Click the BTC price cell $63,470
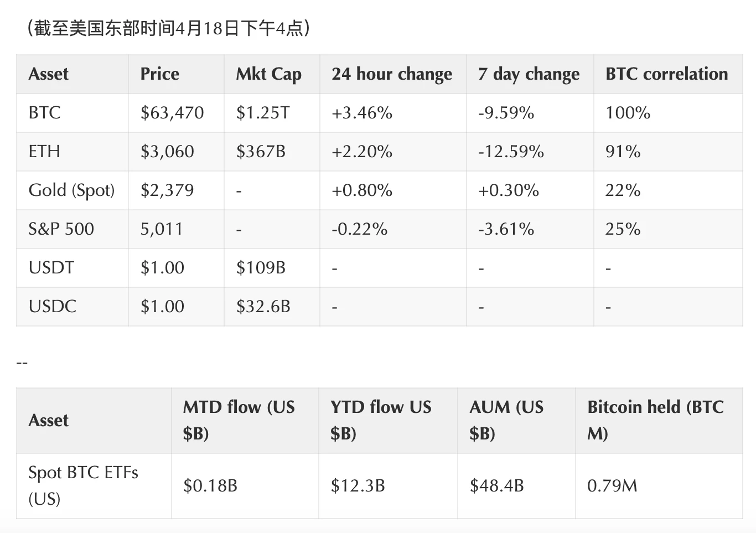This screenshot has height=533, width=756. [x=172, y=113]
